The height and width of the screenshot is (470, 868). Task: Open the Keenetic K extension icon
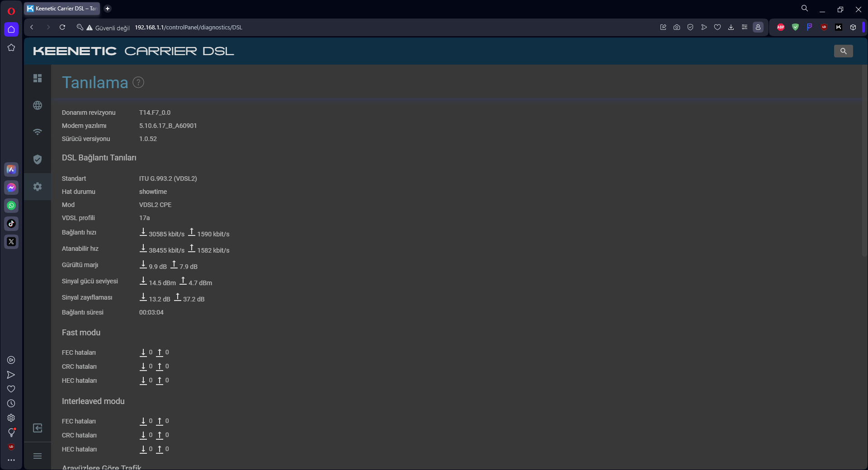click(x=839, y=27)
